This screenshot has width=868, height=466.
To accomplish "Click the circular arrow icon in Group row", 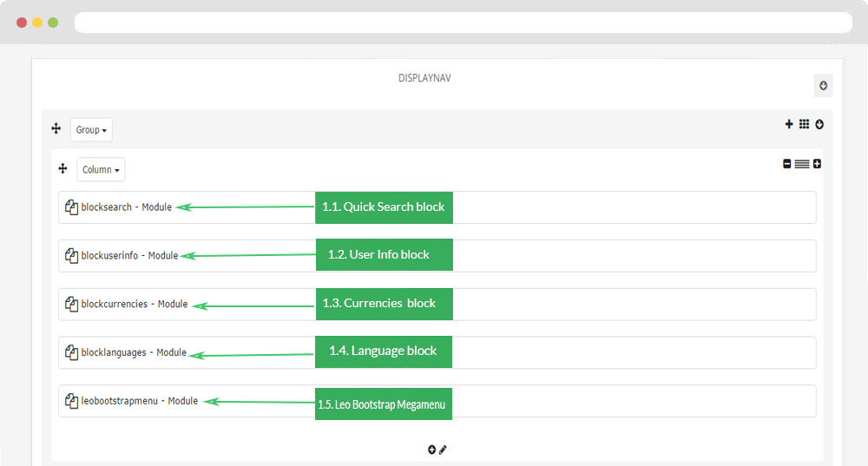I will point(819,124).
